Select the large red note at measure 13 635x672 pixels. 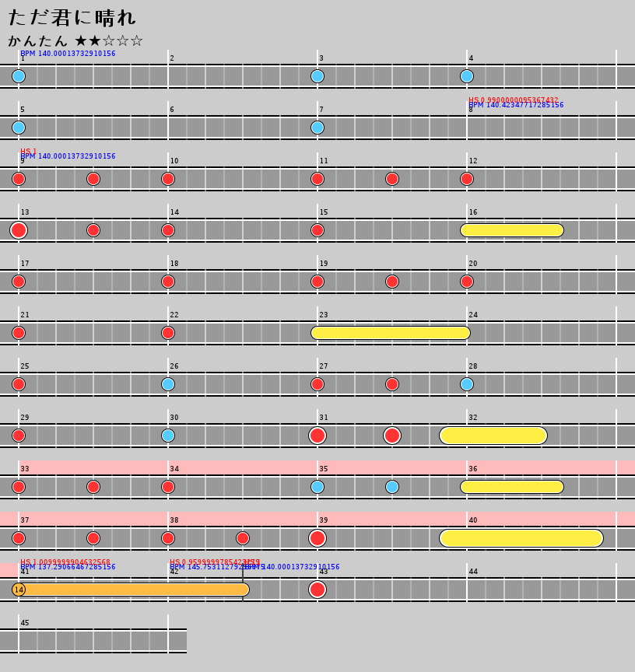[x=19, y=230]
